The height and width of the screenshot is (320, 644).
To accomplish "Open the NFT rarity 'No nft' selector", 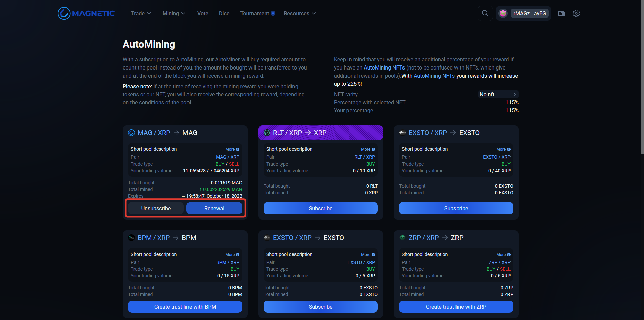I will (498, 94).
